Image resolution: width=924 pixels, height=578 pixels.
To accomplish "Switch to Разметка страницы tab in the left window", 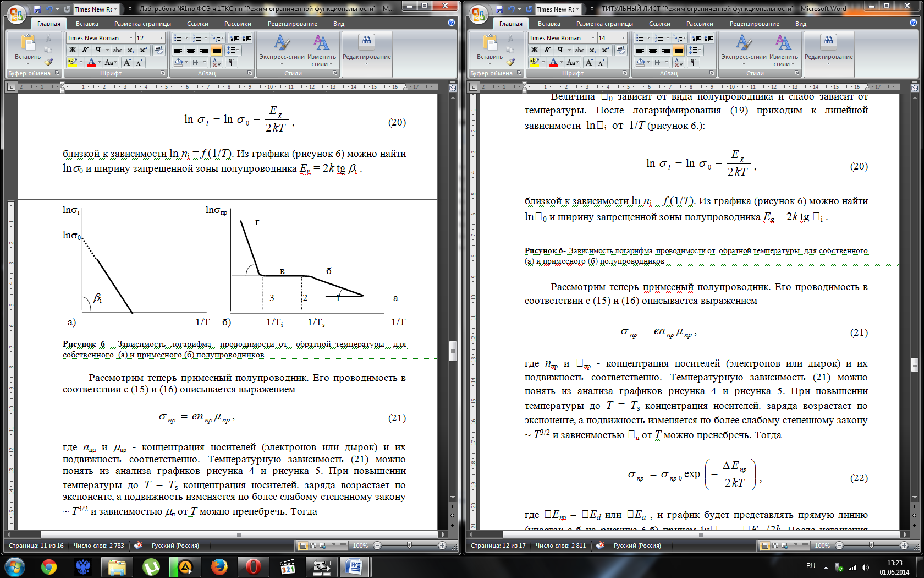I will [142, 24].
